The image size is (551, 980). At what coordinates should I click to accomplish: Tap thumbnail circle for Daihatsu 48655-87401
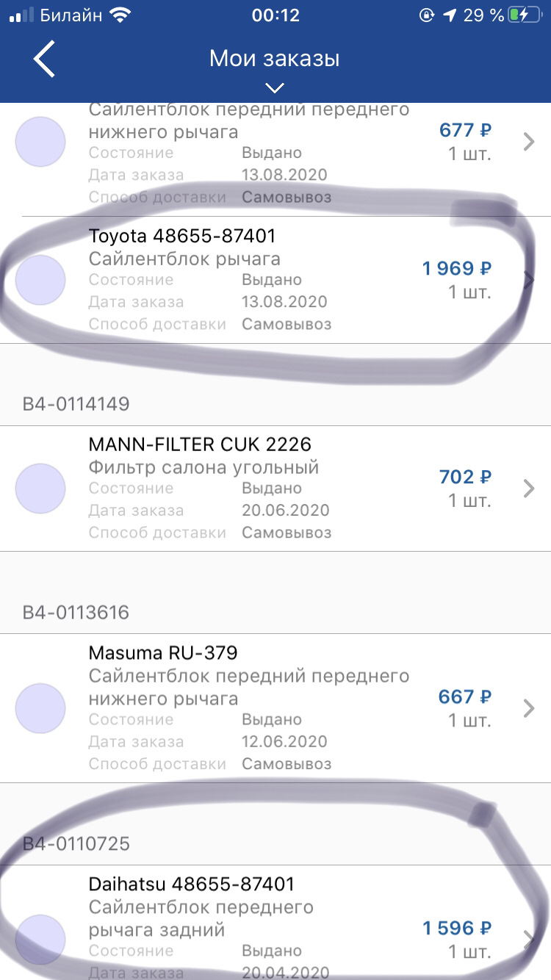click(x=40, y=940)
